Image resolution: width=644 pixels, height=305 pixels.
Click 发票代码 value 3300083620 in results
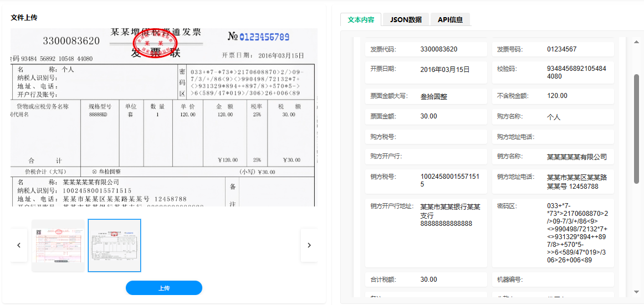click(439, 49)
